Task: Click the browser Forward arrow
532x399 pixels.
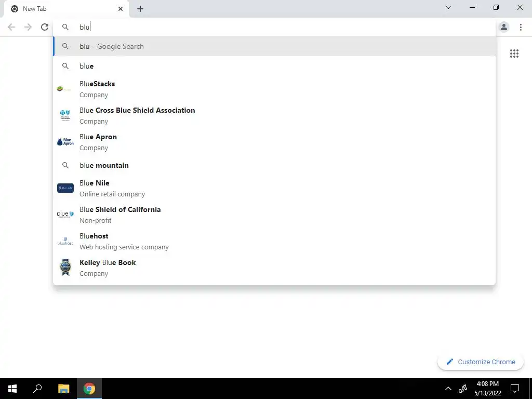Action: coord(28,27)
